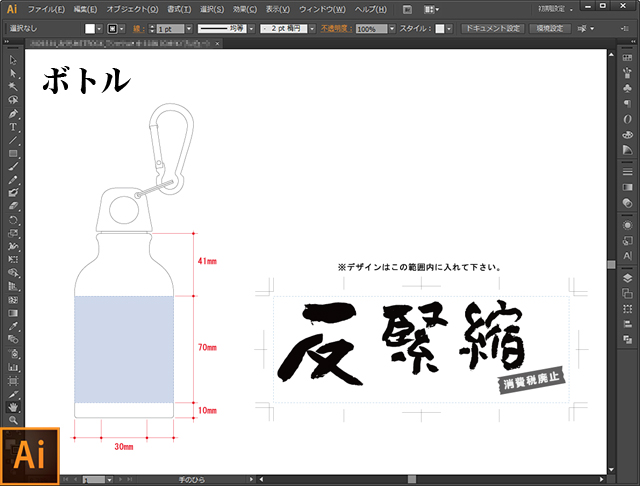Image resolution: width=640 pixels, height=486 pixels.
Task: Click the 環境設定 button
Action: pyautogui.click(x=551, y=29)
